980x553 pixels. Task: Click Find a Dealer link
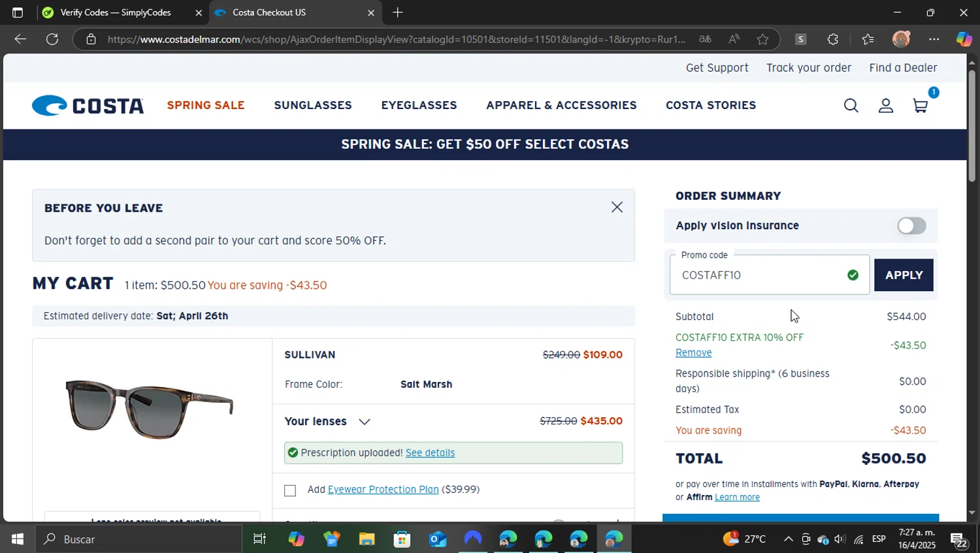pos(903,68)
